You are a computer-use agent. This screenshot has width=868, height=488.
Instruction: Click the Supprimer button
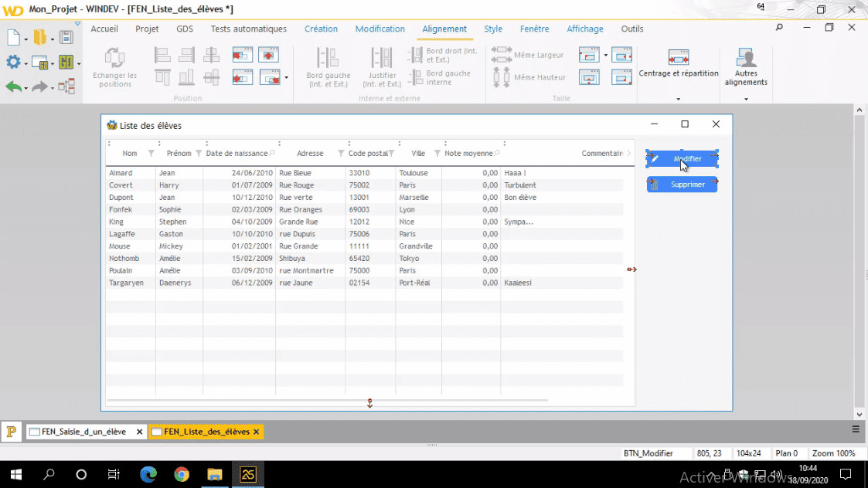click(682, 185)
